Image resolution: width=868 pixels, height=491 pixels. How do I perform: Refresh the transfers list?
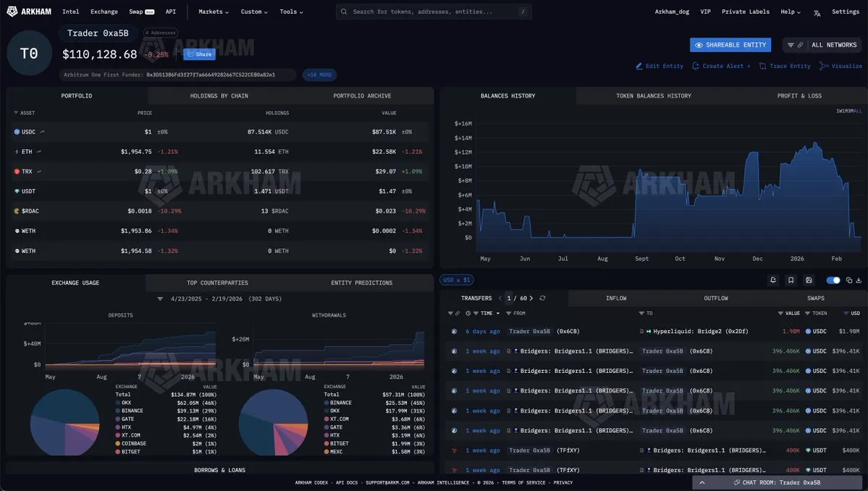click(543, 298)
